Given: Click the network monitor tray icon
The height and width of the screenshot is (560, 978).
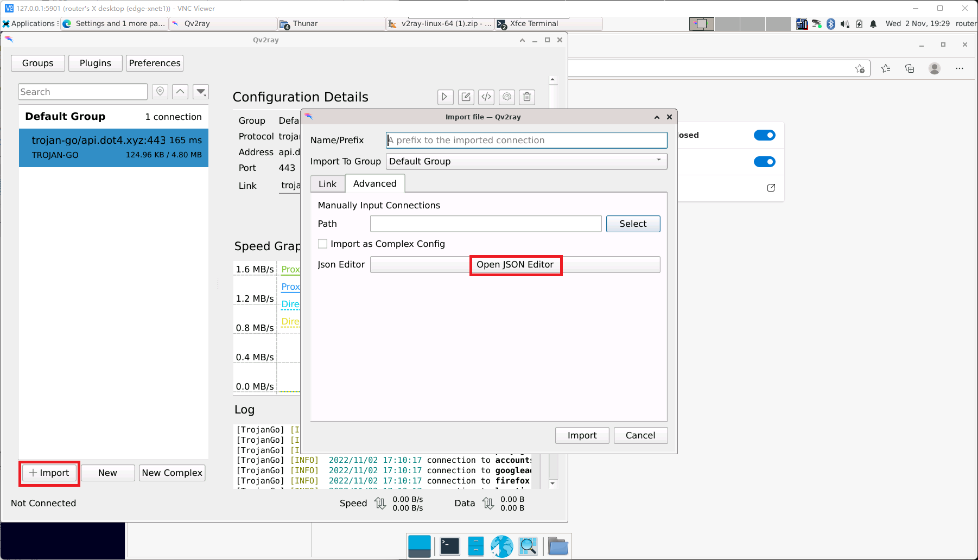Looking at the screenshot, I should click(x=802, y=24).
